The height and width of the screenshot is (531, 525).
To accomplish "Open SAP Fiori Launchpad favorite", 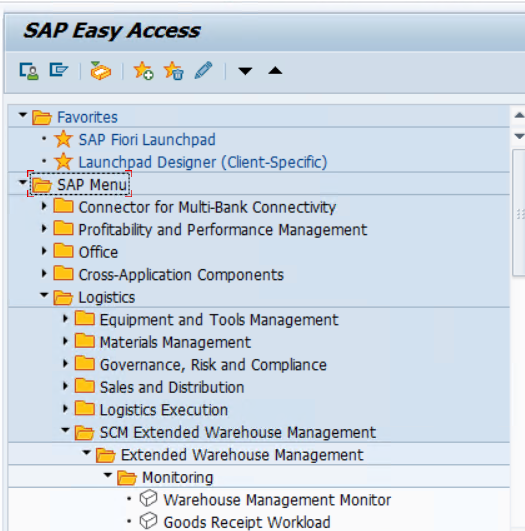I will pyautogui.click(x=147, y=140).
